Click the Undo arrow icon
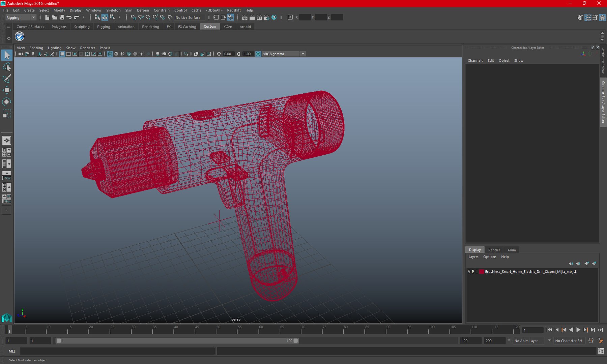The width and height of the screenshot is (607, 364). (69, 18)
